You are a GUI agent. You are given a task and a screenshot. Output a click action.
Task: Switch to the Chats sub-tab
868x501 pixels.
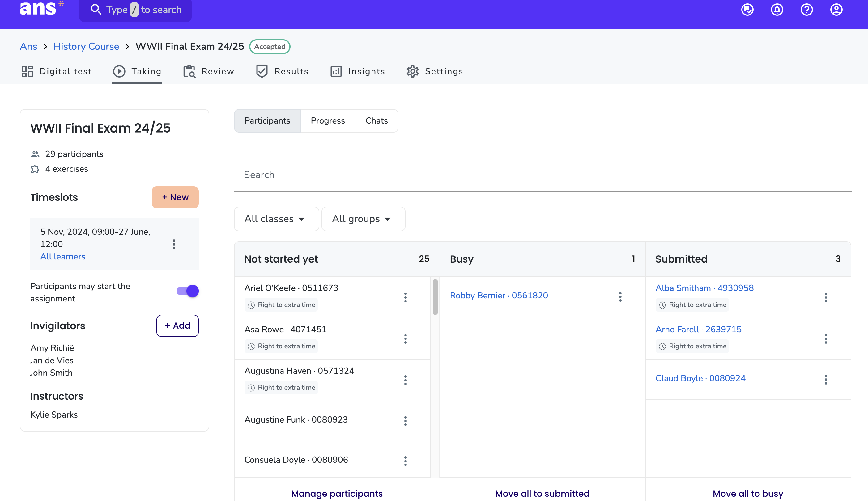click(377, 121)
